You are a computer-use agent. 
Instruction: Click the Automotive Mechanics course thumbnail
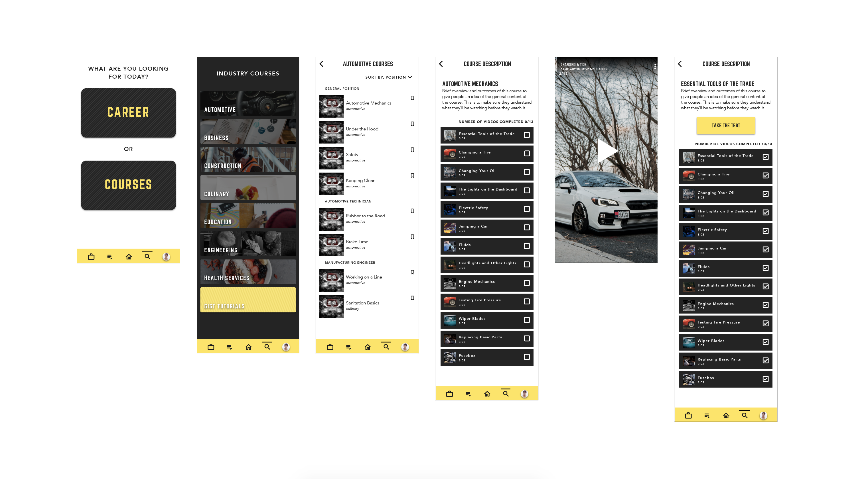click(331, 106)
